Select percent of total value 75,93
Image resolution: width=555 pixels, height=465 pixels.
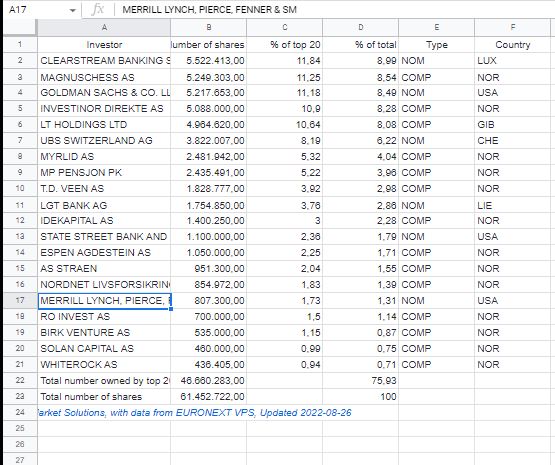pyautogui.click(x=360, y=380)
